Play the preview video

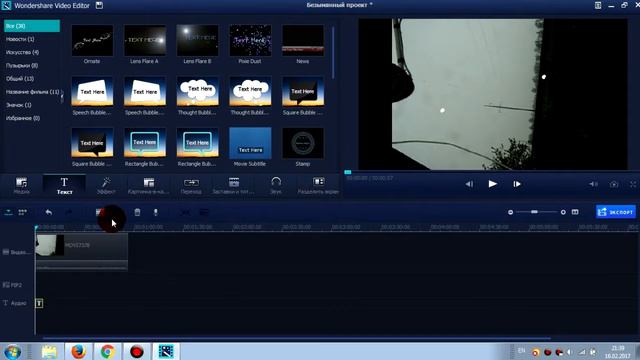pyautogui.click(x=493, y=184)
